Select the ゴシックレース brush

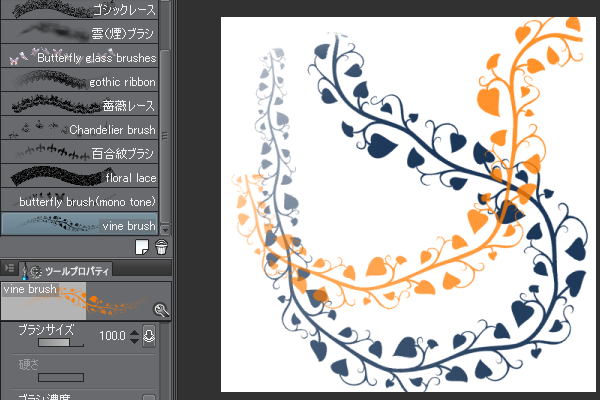pyautogui.click(x=80, y=10)
